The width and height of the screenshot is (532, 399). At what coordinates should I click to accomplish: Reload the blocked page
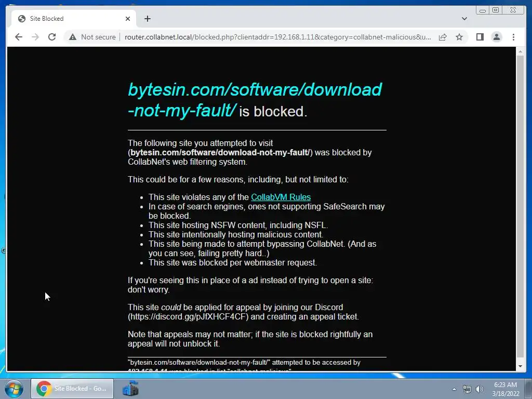pyautogui.click(x=52, y=37)
